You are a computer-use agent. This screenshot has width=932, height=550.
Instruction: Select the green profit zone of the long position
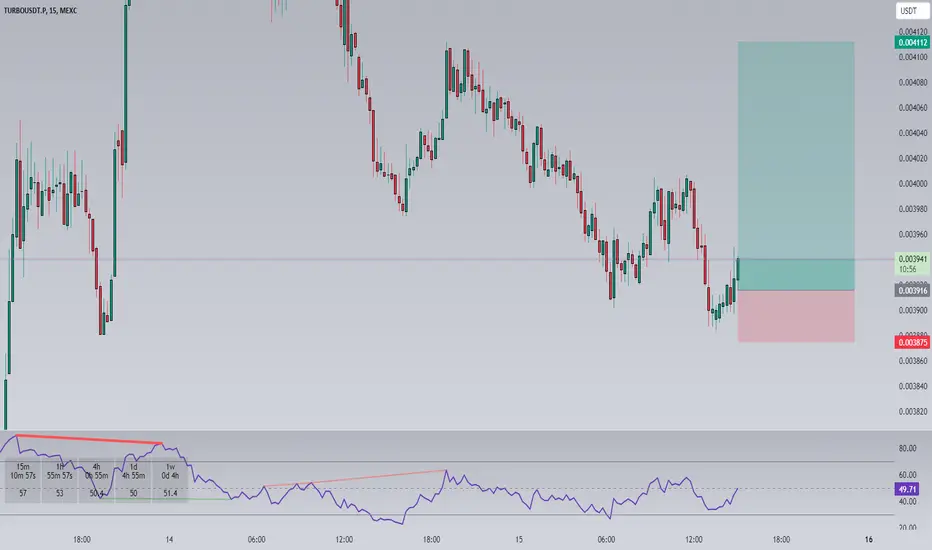796,166
